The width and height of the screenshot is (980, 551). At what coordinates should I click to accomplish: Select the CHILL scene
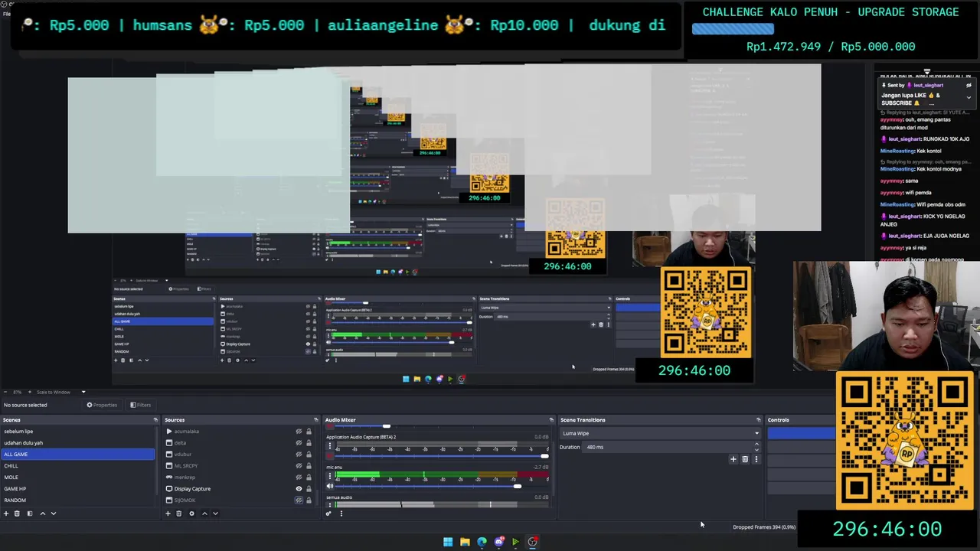point(77,466)
